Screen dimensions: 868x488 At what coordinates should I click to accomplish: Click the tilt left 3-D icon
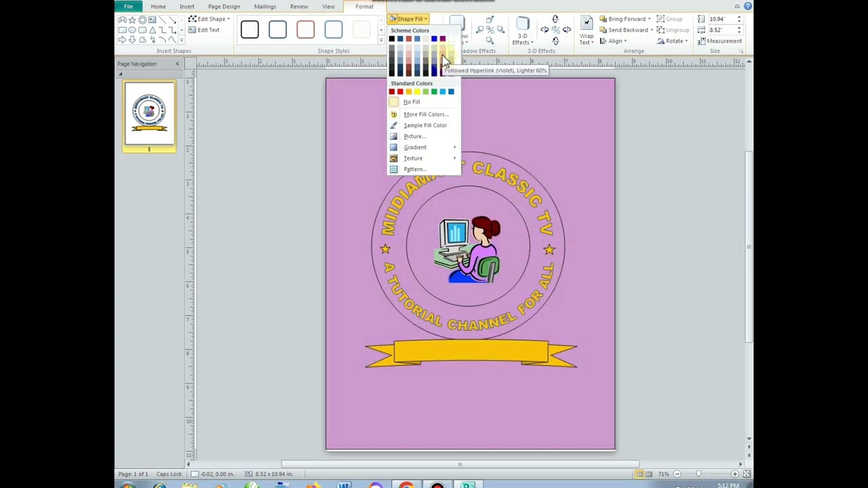[545, 30]
